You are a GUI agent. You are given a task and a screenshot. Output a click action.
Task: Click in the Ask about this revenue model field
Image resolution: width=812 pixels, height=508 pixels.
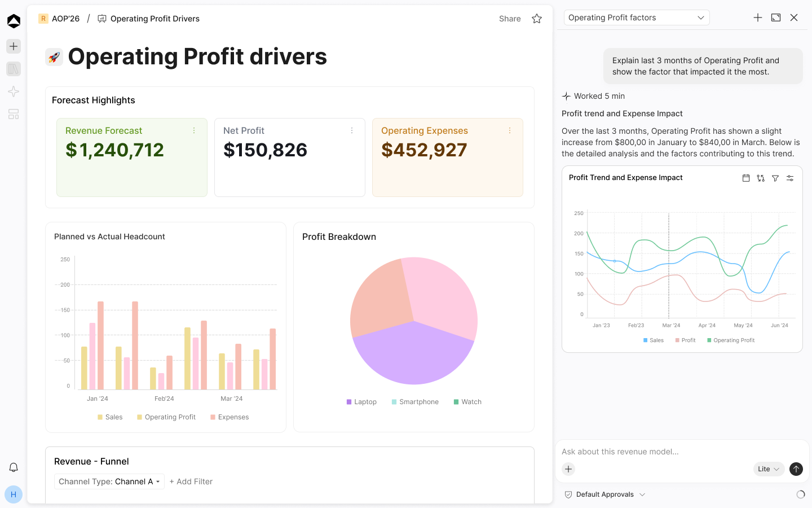click(x=682, y=452)
